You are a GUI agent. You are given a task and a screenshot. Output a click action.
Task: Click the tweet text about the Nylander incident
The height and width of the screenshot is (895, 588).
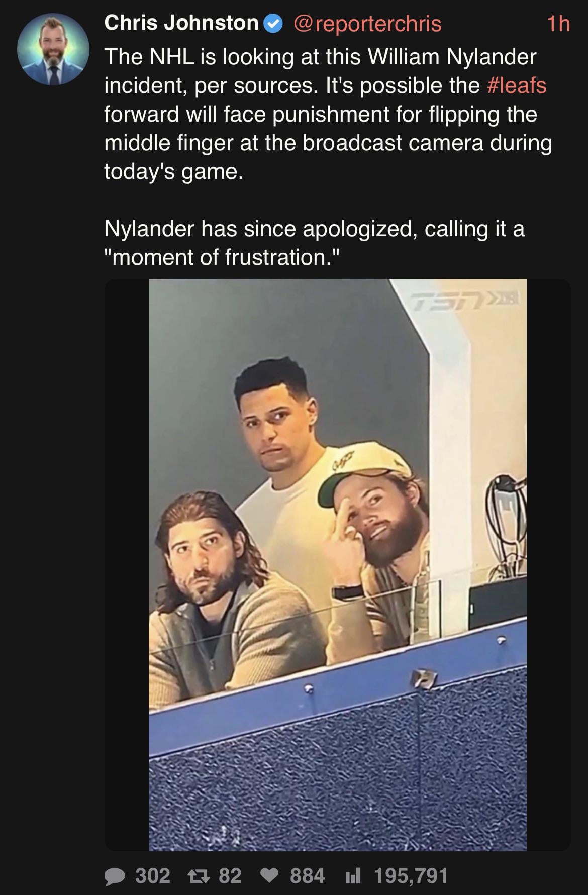coord(328,114)
